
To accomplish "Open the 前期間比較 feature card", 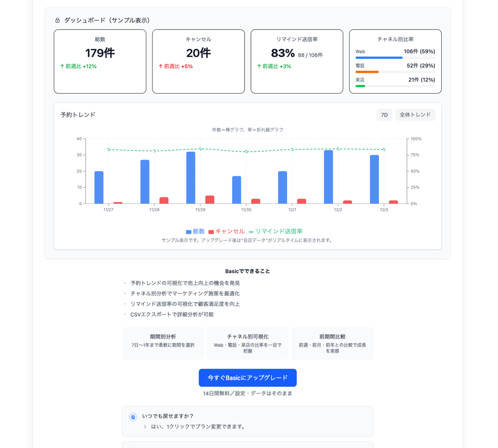I will pyautogui.click(x=332, y=343).
